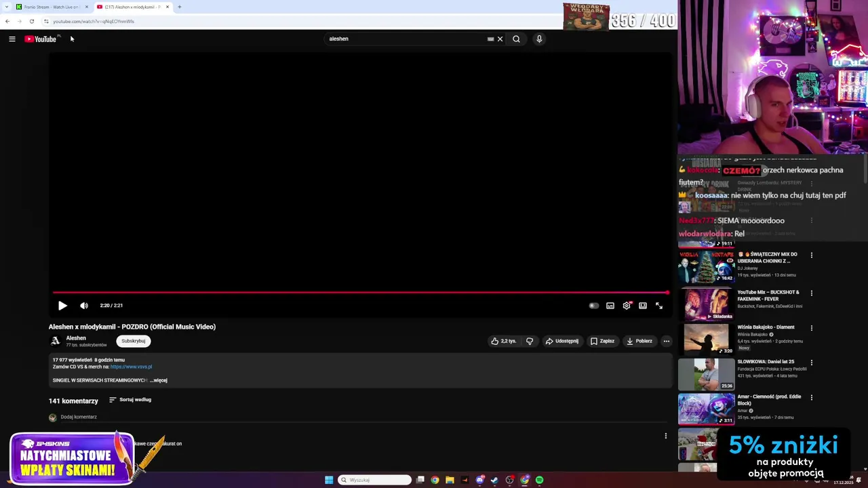The height and width of the screenshot is (488, 868).
Task: Click the youtube.com URL in the address bar
Action: click(x=94, y=21)
